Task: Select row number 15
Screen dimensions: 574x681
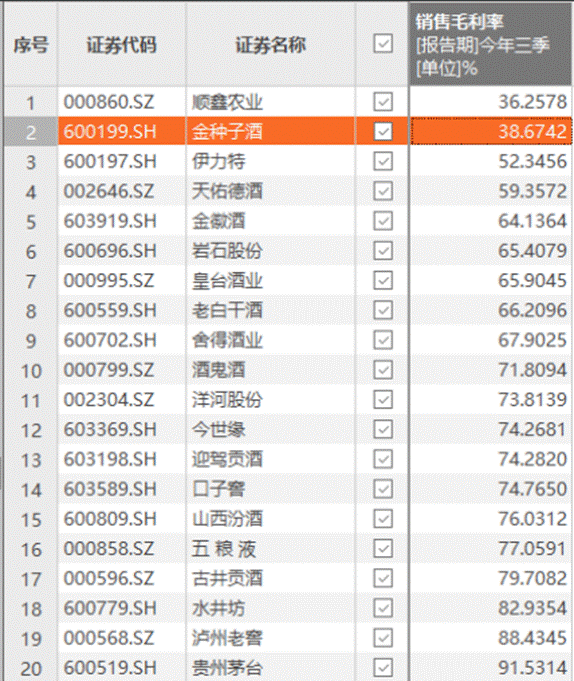Action: coord(31,520)
